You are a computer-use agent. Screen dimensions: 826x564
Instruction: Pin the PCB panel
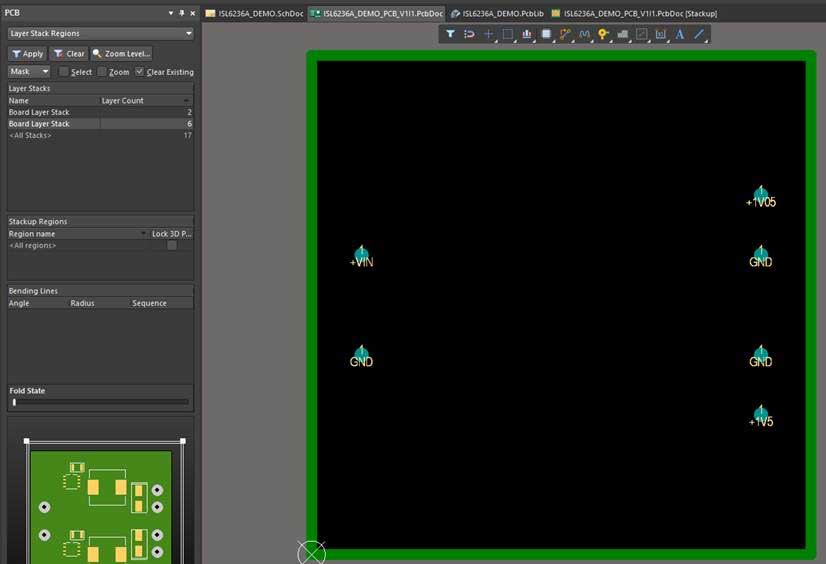tap(181, 13)
